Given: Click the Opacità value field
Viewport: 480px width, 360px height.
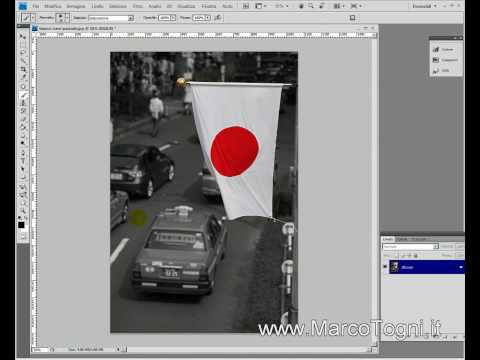Looking at the screenshot, I should [164, 18].
